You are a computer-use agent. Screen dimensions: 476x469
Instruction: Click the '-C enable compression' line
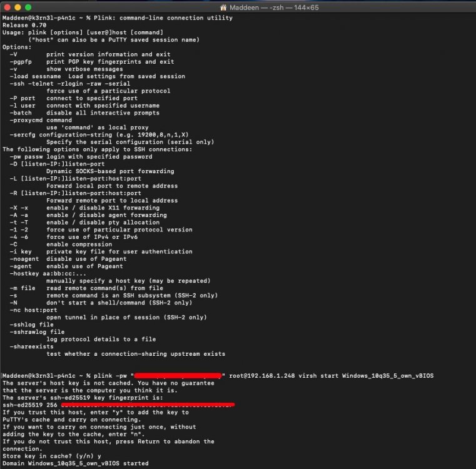coord(61,244)
